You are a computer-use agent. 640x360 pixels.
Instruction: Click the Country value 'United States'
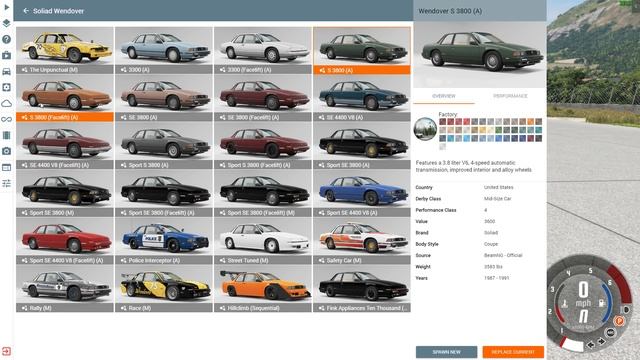(499, 187)
